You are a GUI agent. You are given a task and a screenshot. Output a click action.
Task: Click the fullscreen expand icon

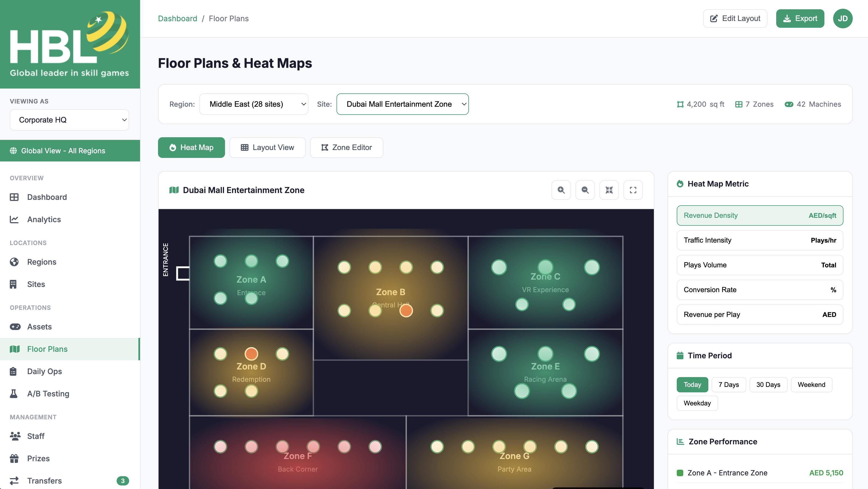[633, 190]
